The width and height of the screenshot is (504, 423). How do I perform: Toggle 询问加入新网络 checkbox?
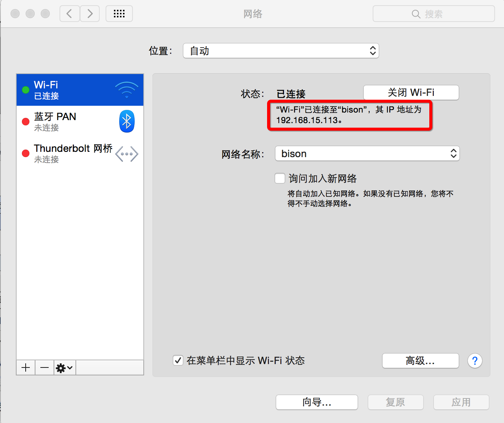tap(280, 178)
